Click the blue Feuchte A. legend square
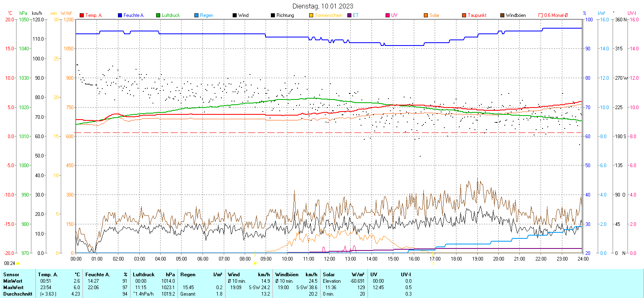 pos(120,15)
